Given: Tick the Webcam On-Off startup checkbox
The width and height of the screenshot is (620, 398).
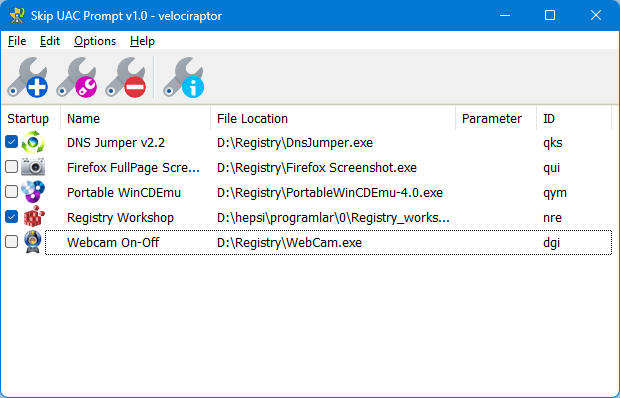Looking at the screenshot, I should click(11, 241).
